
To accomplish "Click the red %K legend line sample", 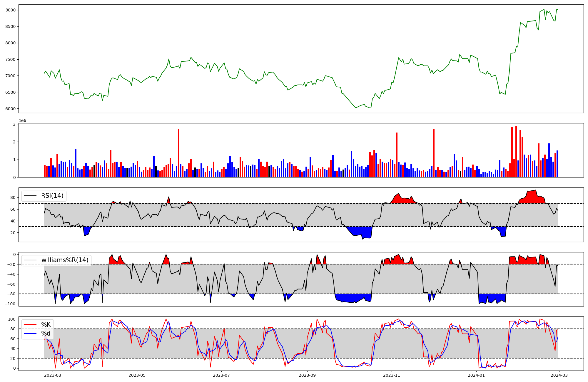I will coord(30,325).
